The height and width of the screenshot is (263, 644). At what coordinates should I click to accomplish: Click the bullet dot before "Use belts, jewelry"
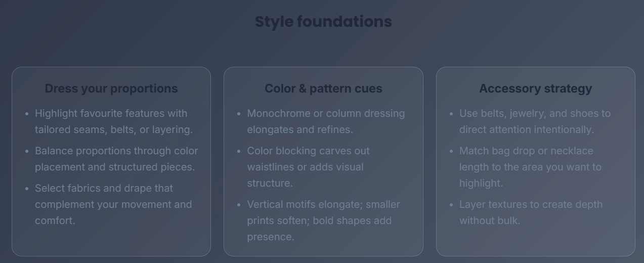click(x=451, y=114)
